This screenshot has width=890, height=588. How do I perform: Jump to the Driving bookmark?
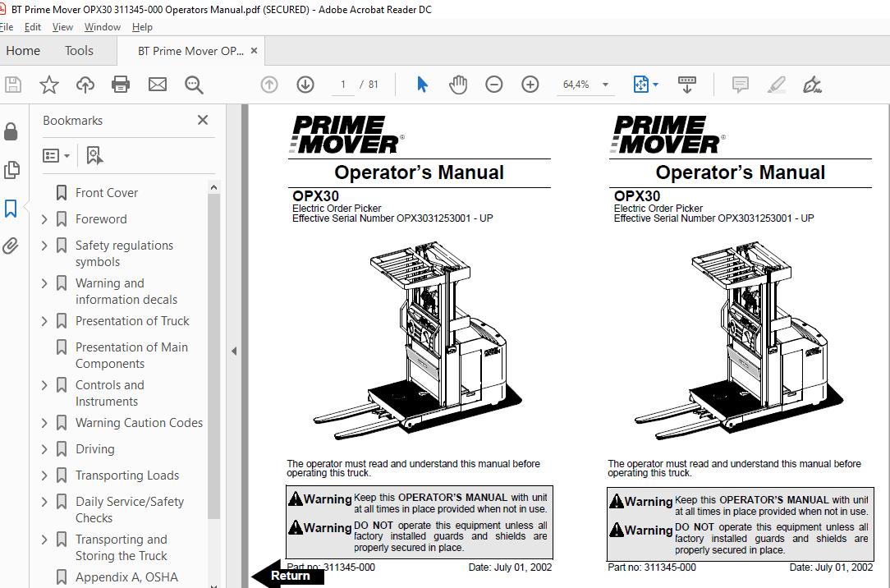(x=94, y=449)
